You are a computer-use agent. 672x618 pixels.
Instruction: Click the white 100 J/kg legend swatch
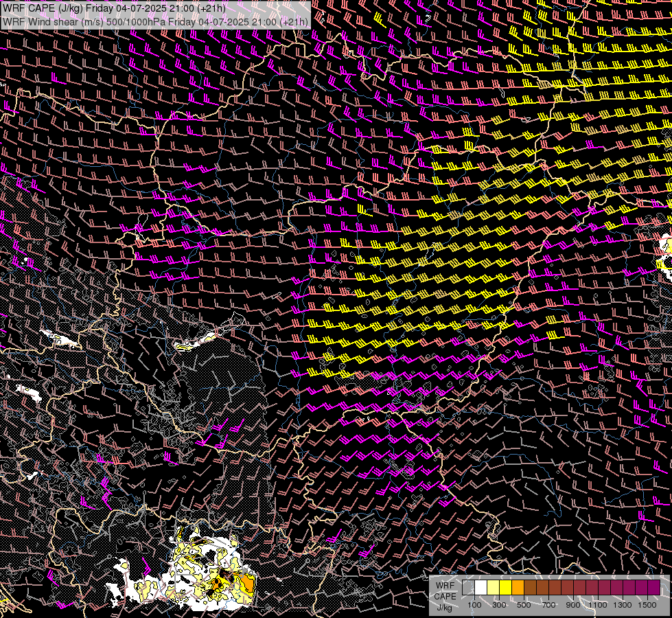(481, 588)
